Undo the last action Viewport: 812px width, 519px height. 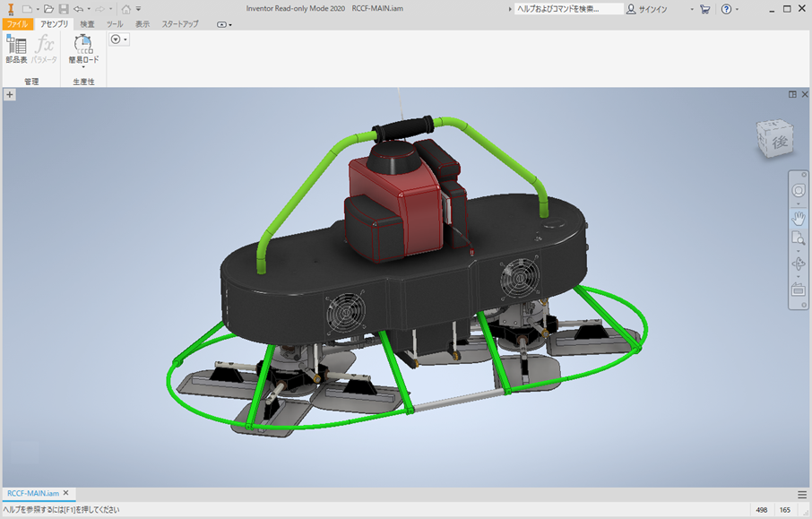point(78,9)
